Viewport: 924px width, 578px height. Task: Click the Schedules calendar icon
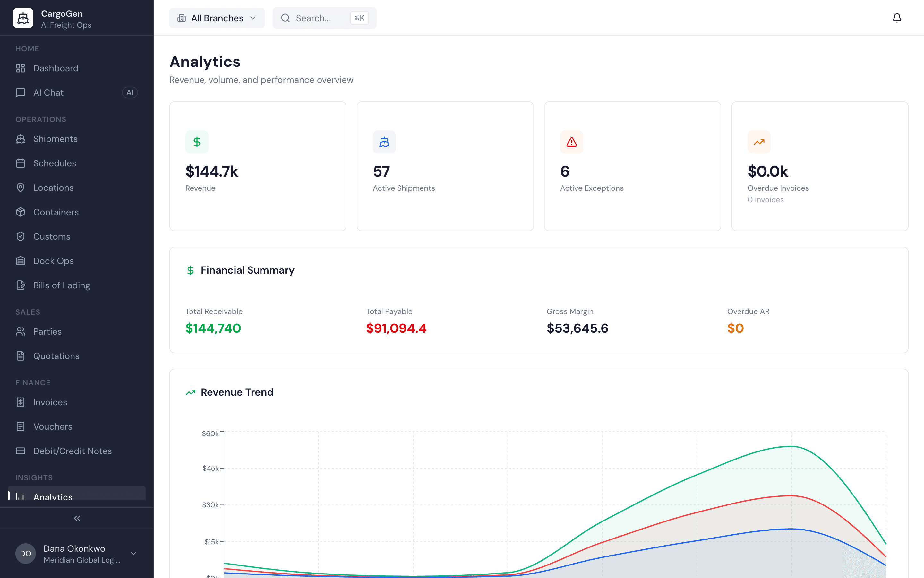coord(21,163)
